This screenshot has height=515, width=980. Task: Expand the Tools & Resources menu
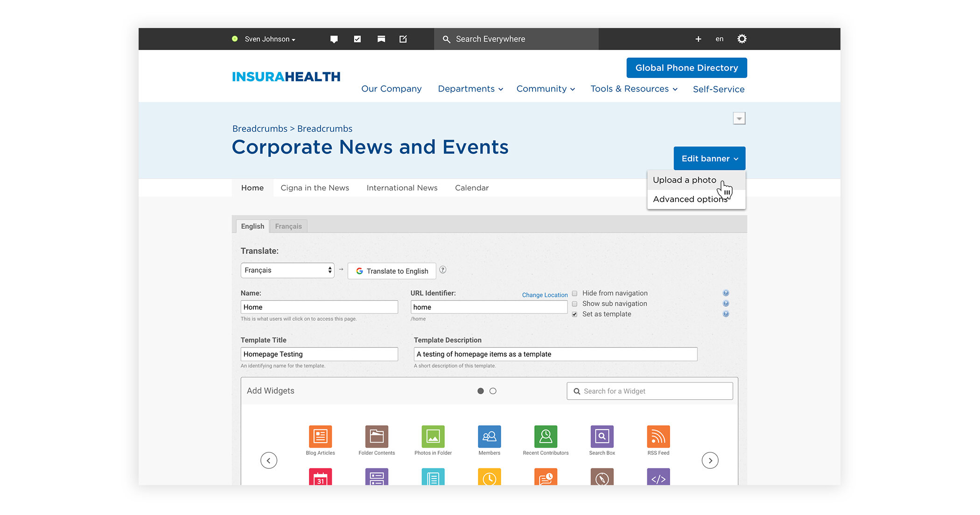634,89
